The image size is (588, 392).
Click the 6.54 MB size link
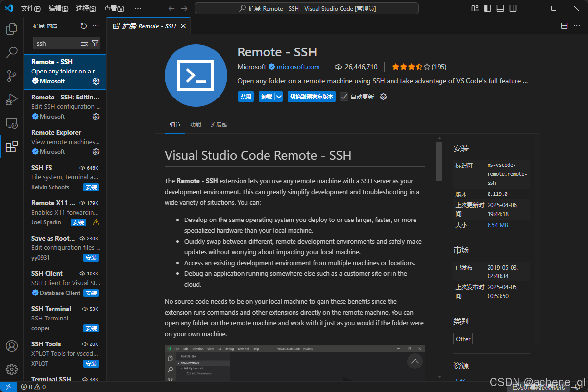pyautogui.click(x=497, y=225)
